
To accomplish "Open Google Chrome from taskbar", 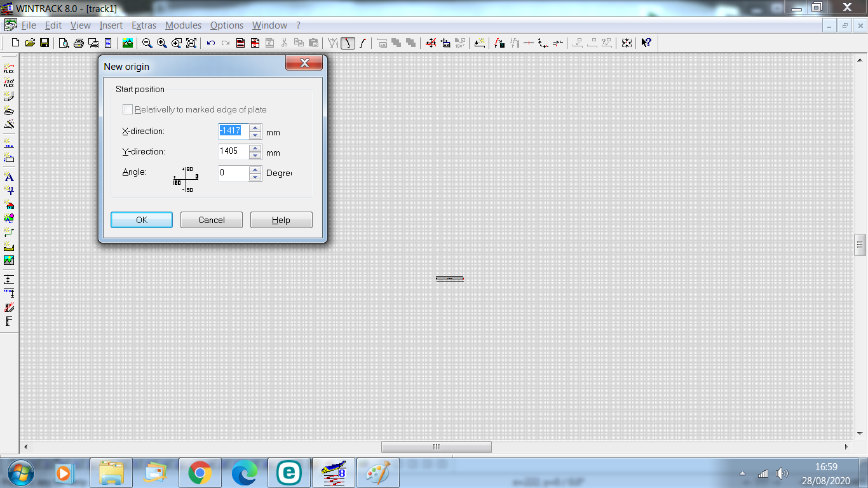I will pos(200,473).
